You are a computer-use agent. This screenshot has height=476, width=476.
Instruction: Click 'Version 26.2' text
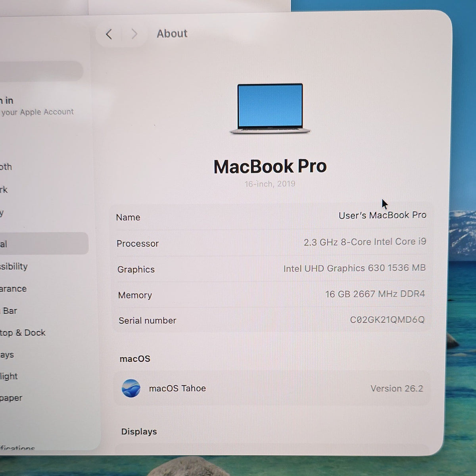tap(397, 388)
